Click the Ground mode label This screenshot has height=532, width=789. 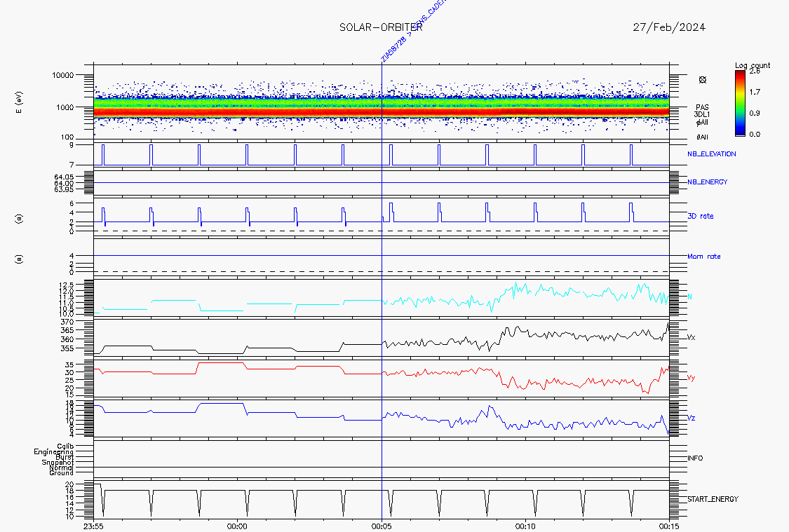tap(62, 472)
